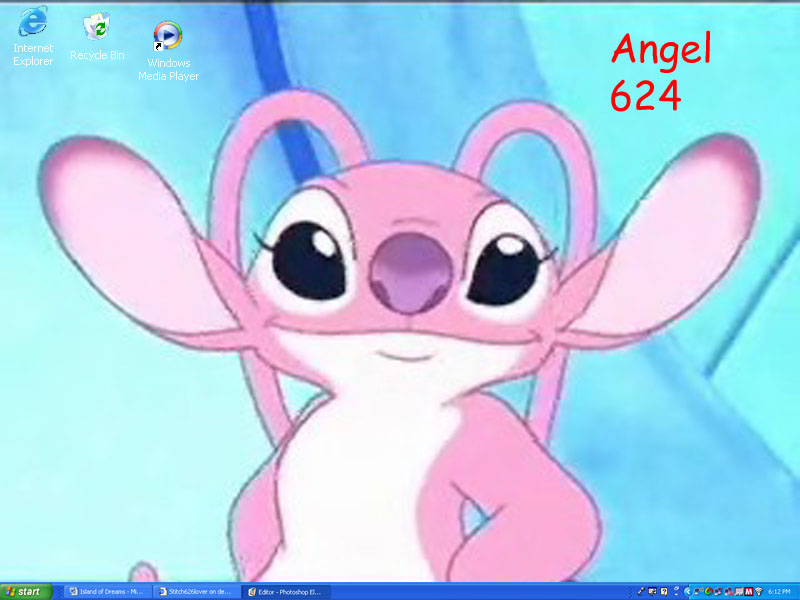Click the disconnected network tray icon
Viewport: 800px width, 600px height.
[x=729, y=590]
